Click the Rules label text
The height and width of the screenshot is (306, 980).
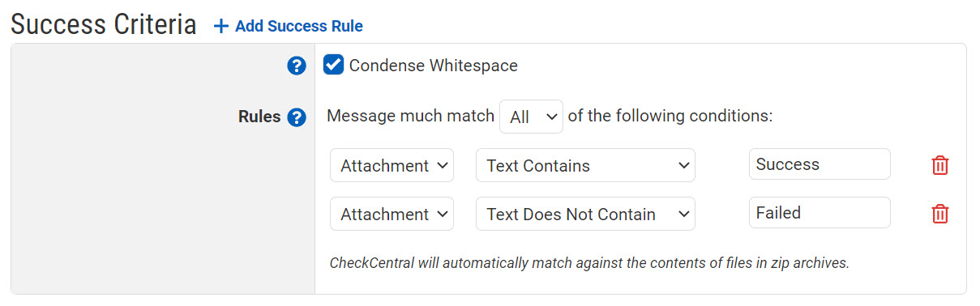tap(259, 117)
